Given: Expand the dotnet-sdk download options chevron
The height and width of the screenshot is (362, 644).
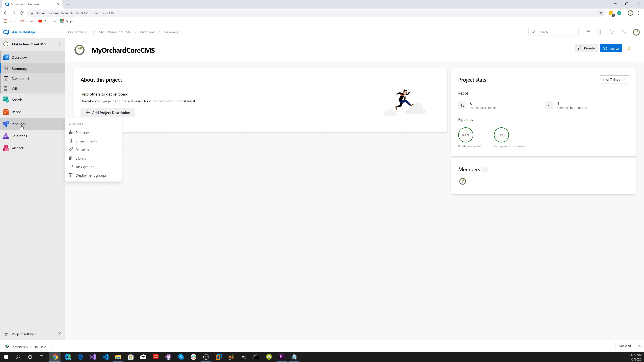Looking at the screenshot, I should pyautogui.click(x=52, y=346).
